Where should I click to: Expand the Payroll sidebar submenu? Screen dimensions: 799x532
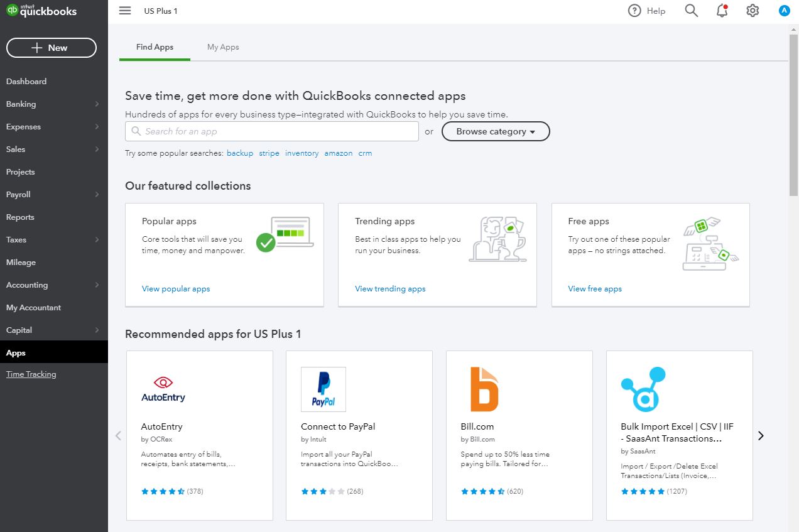[x=97, y=195]
